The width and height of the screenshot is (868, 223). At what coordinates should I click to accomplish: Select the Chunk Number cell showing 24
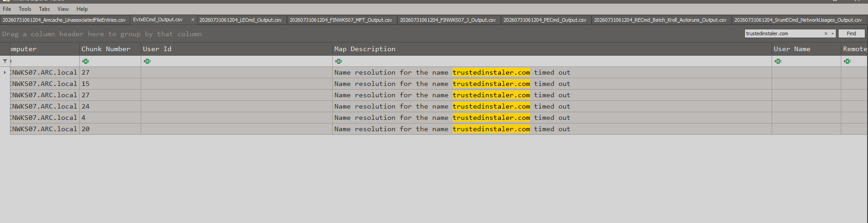[x=110, y=106]
